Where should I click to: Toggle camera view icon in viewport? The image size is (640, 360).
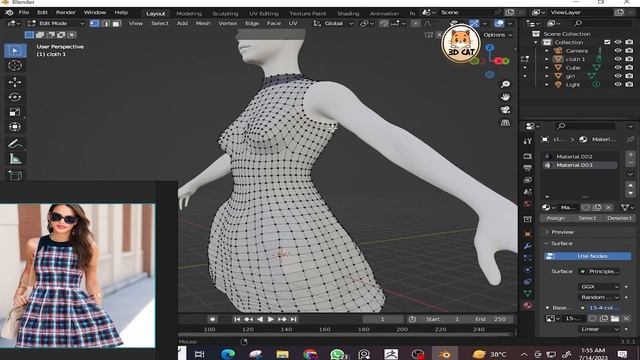point(505,110)
